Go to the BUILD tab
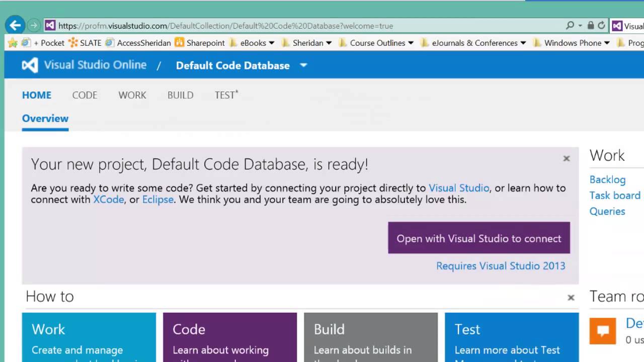Screen dimensions: 644x362 coord(180,95)
